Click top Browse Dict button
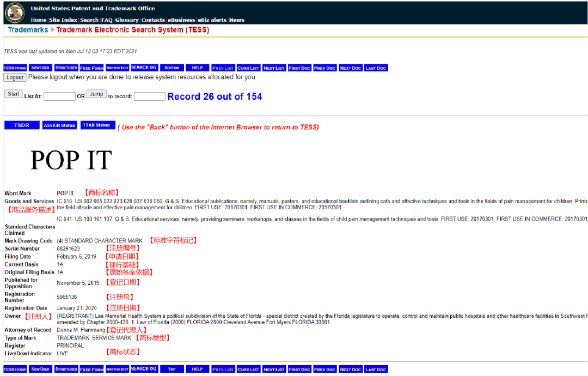Viewport: 588px width, 376px height. coord(118,68)
